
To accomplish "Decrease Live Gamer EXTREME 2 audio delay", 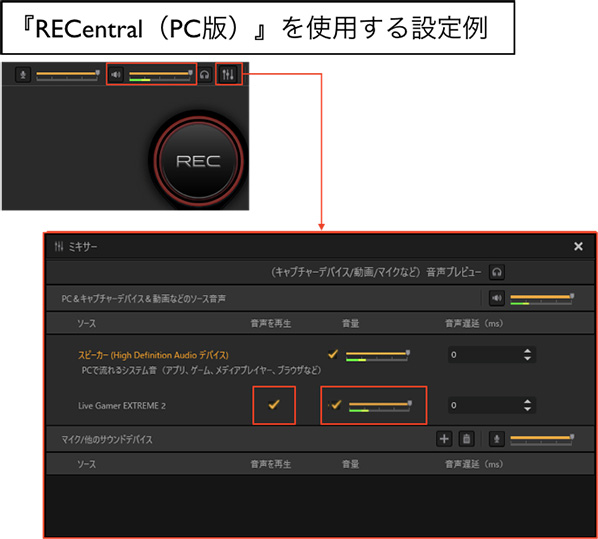I will 527,409.
